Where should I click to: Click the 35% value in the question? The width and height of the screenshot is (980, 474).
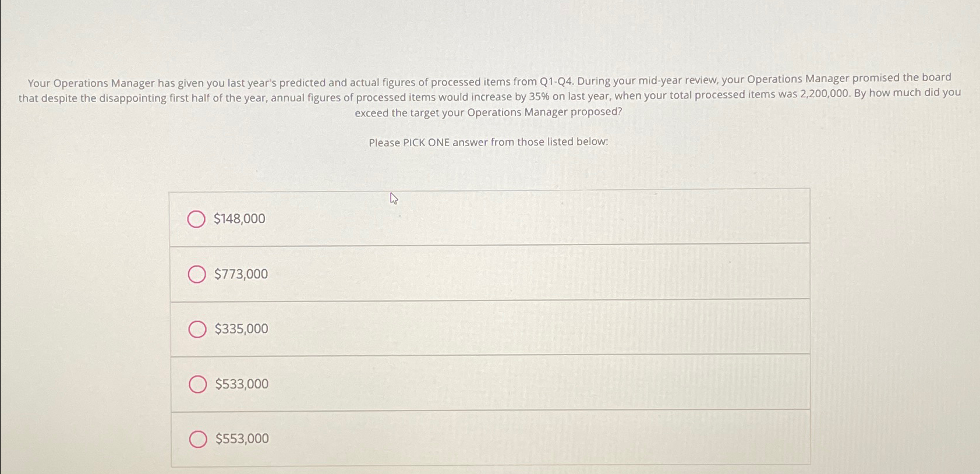click(539, 97)
